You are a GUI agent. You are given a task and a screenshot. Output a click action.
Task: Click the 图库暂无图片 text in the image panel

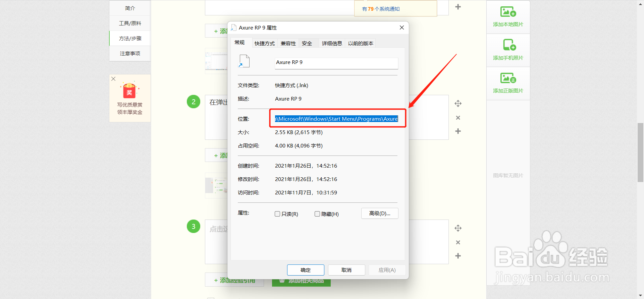point(508,175)
